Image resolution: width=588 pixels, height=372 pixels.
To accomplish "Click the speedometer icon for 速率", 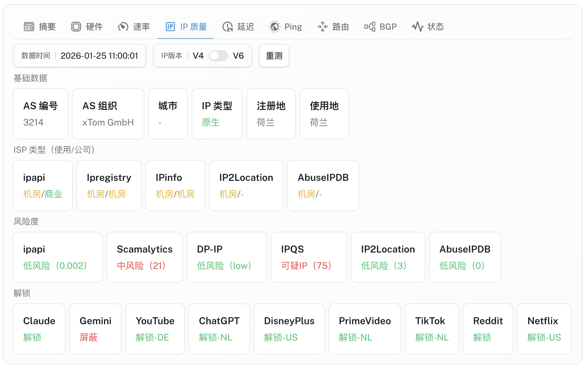I will coord(123,27).
